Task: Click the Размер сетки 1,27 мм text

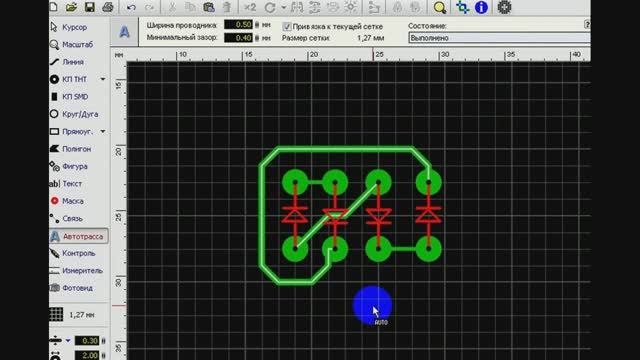Action: 333,38
